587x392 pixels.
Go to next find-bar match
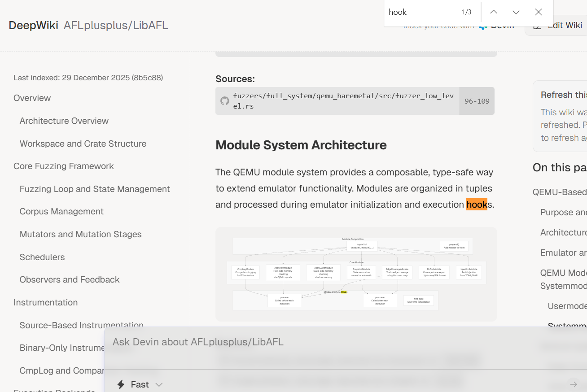(x=516, y=12)
